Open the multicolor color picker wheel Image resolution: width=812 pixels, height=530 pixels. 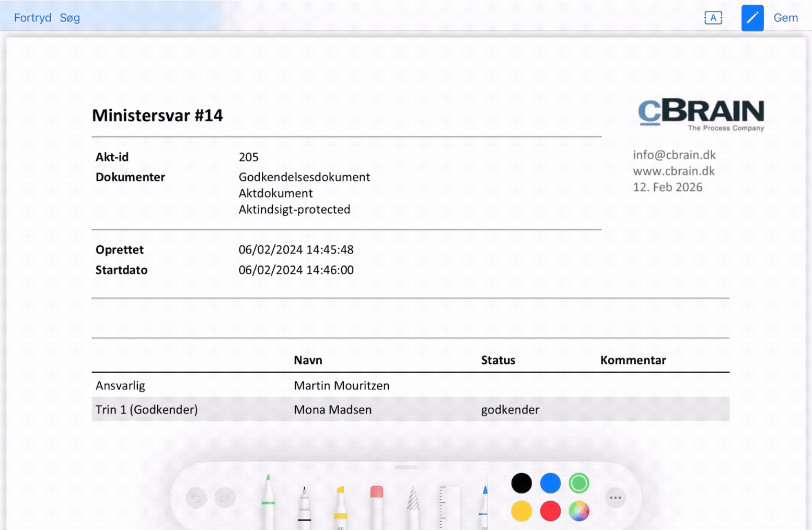(x=578, y=511)
